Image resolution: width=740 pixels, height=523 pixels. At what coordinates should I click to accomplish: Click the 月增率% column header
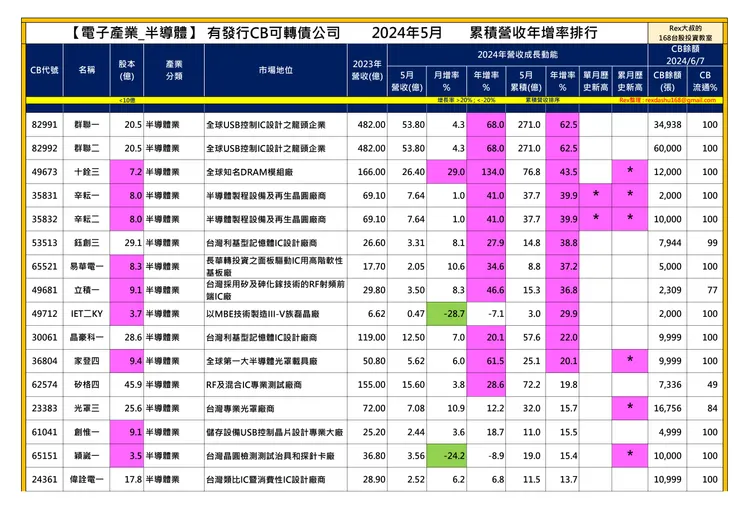[x=446, y=81]
